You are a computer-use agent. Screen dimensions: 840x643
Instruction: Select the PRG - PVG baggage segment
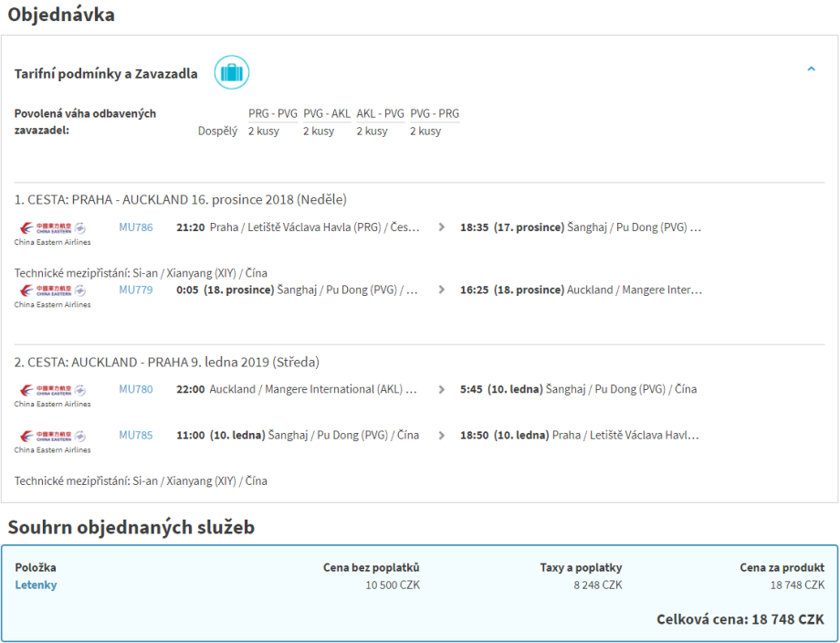click(x=273, y=114)
